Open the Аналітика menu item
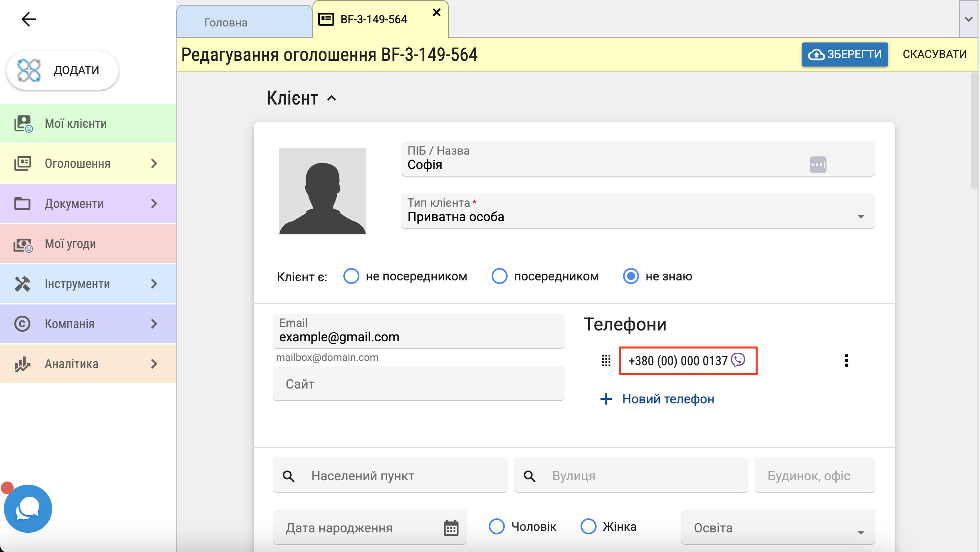This screenshot has height=552, width=980. click(x=88, y=364)
